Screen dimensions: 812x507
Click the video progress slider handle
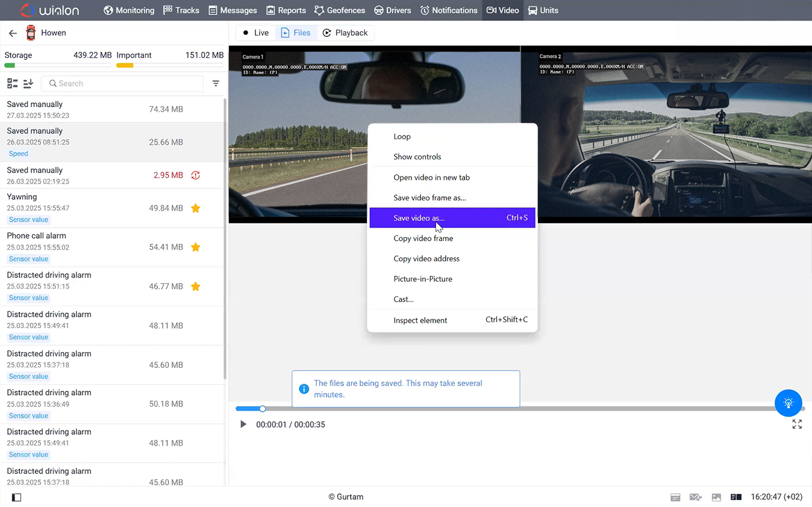(263, 409)
